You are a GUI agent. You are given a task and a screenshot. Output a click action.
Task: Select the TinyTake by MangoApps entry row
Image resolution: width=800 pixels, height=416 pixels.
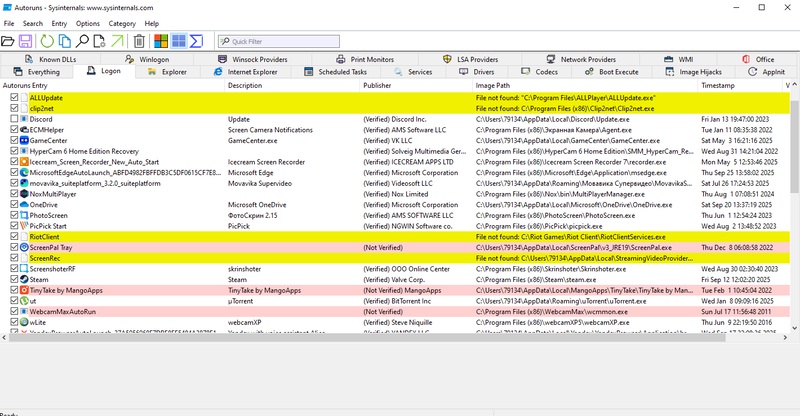[120, 289]
